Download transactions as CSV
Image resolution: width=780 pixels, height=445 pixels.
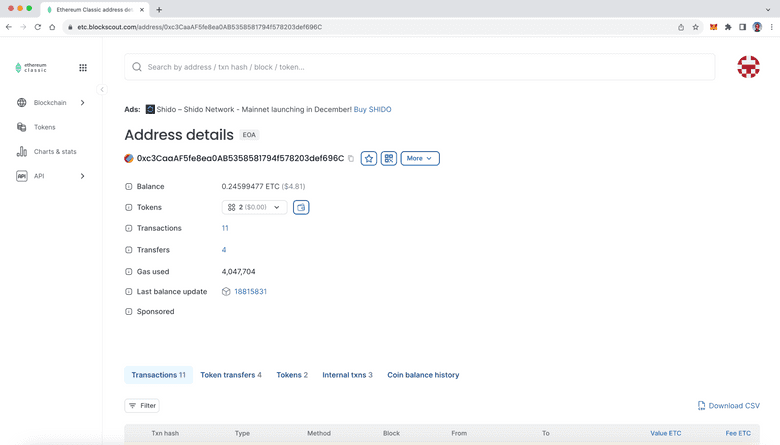[x=728, y=406]
